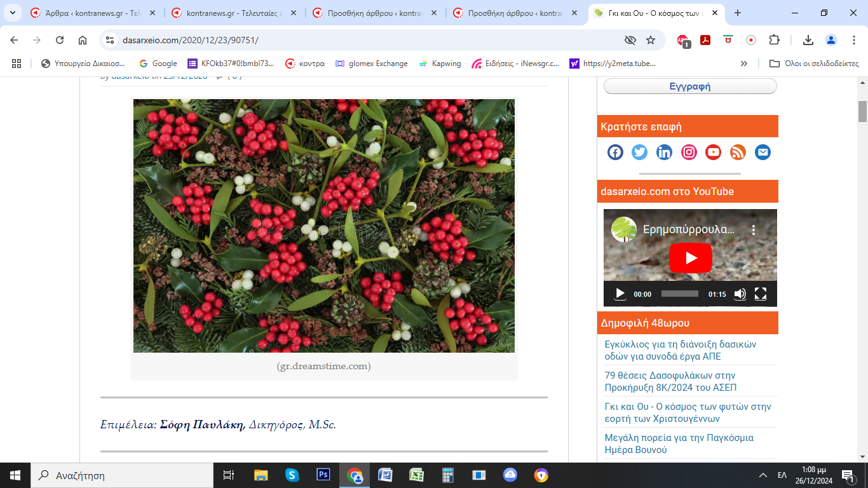Open Photoshop from the taskbar
The width and height of the screenshot is (868, 488).
click(323, 475)
